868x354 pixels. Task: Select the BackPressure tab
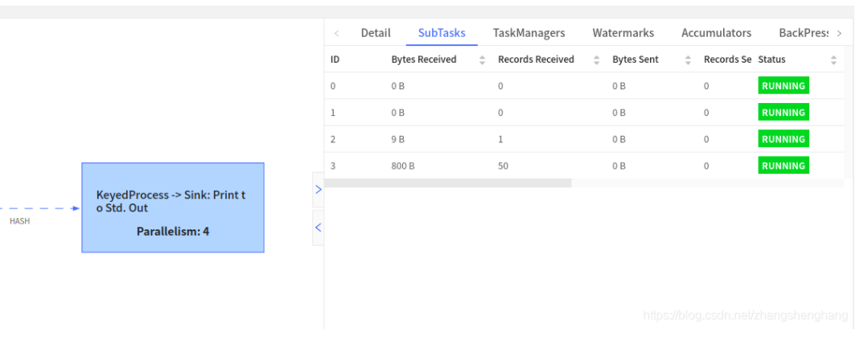click(x=803, y=33)
